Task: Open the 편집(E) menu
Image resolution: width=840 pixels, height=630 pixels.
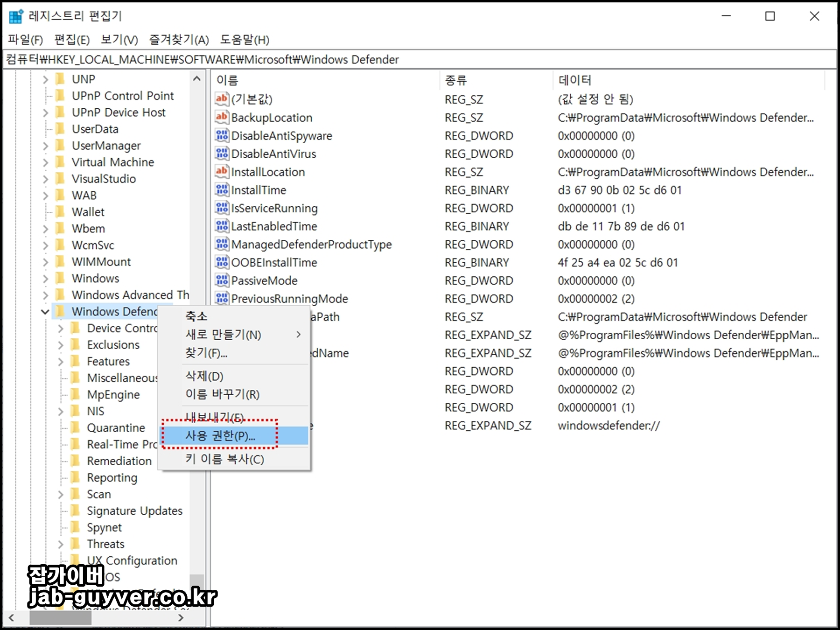Action: point(72,40)
